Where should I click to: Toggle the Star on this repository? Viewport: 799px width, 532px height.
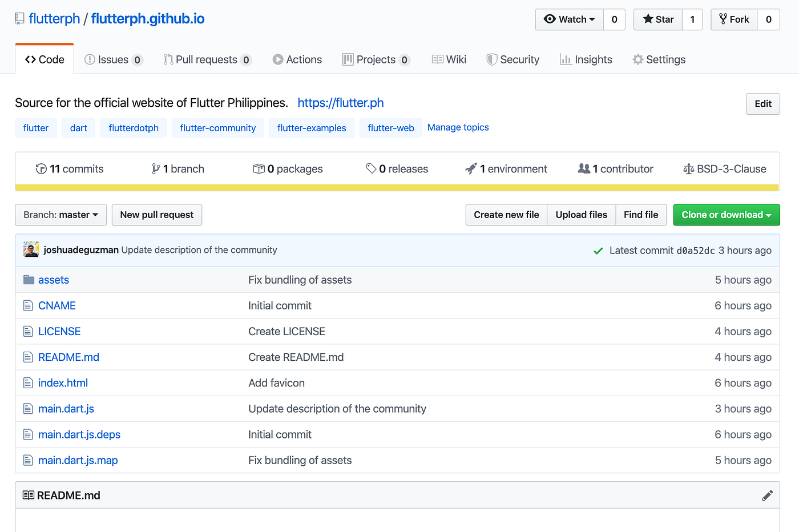click(657, 19)
